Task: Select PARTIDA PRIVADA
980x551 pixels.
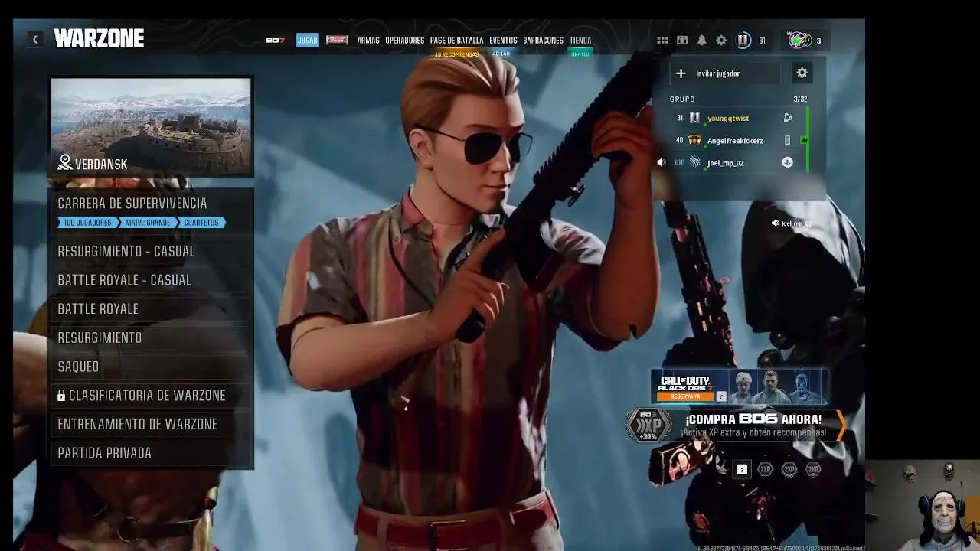Action: [152, 453]
